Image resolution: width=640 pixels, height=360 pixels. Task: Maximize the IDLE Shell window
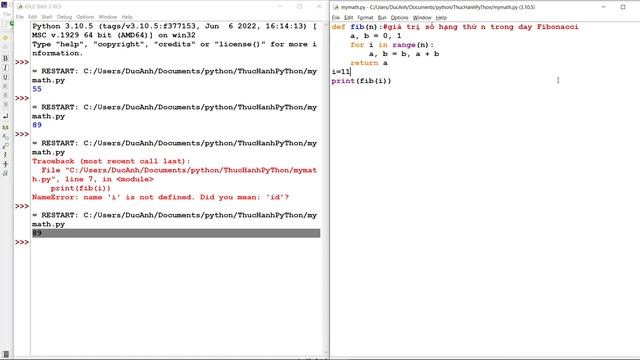click(x=300, y=7)
